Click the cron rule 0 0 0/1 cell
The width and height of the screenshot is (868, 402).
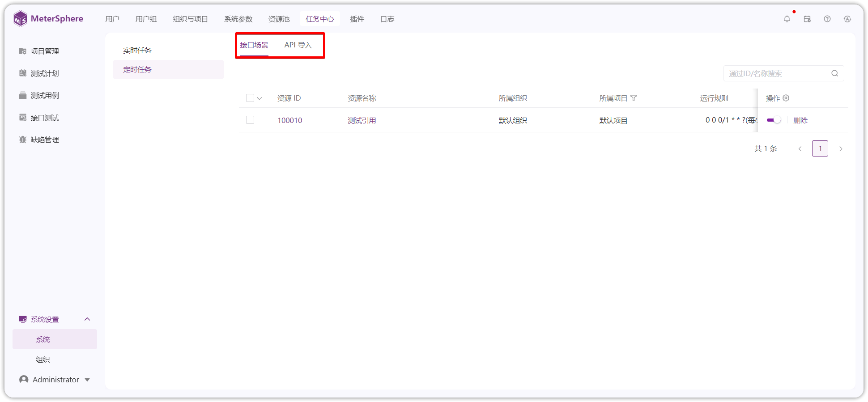[731, 120]
